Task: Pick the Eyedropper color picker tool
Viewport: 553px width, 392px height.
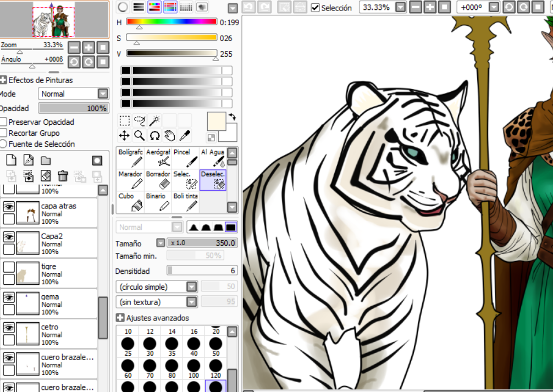Action: tap(185, 135)
